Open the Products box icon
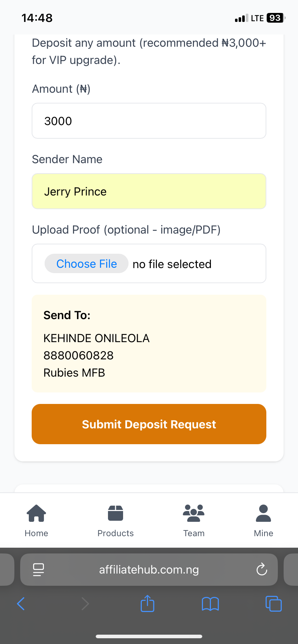This screenshot has height=644, width=298. 116,513
